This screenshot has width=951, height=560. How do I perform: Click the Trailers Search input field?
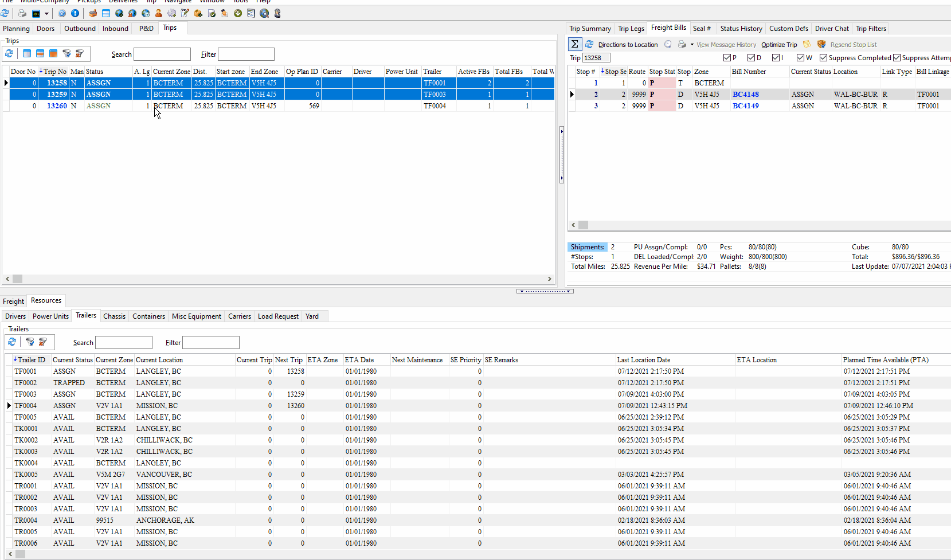pyautogui.click(x=124, y=343)
